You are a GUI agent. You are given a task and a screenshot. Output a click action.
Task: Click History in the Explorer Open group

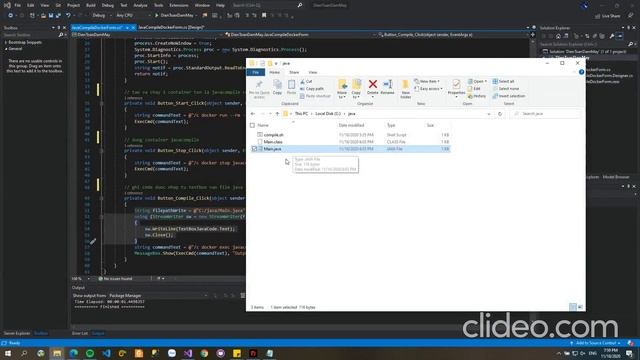(477, 96)
